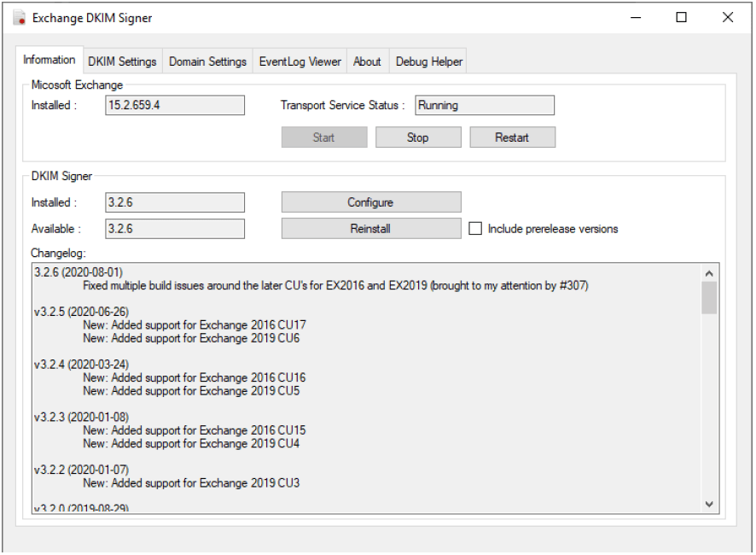
Task: Click the Transport Service Status field
Action: pos(484,105)
